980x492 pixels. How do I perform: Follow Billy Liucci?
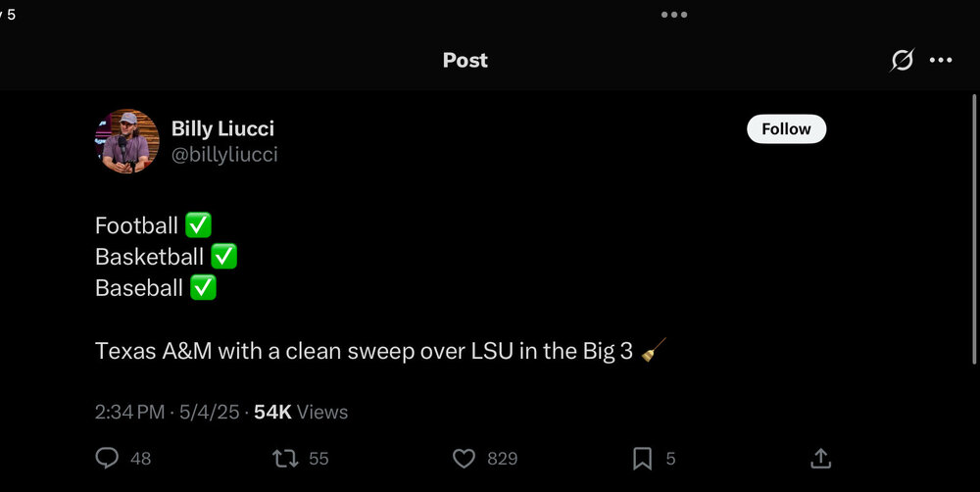786,128
